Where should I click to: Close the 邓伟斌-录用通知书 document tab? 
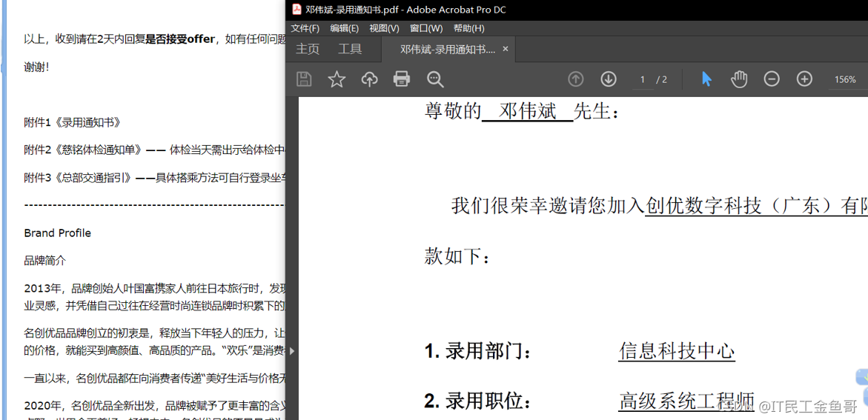(505, 49)
